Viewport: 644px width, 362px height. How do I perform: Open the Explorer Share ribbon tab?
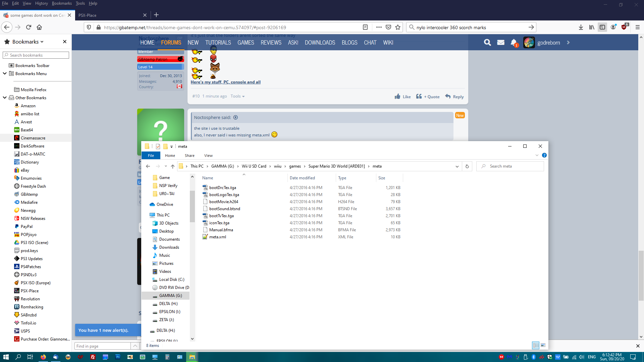[190, 156]
